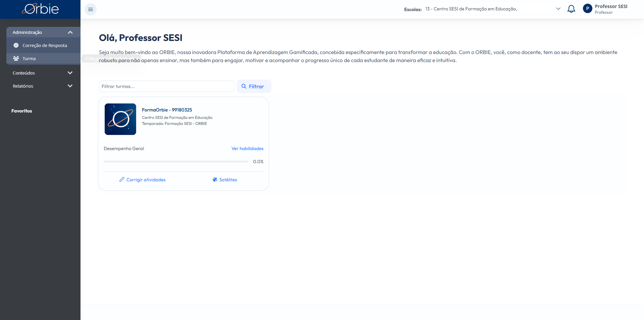Click the Professor SESI user name

pos(611,6)
